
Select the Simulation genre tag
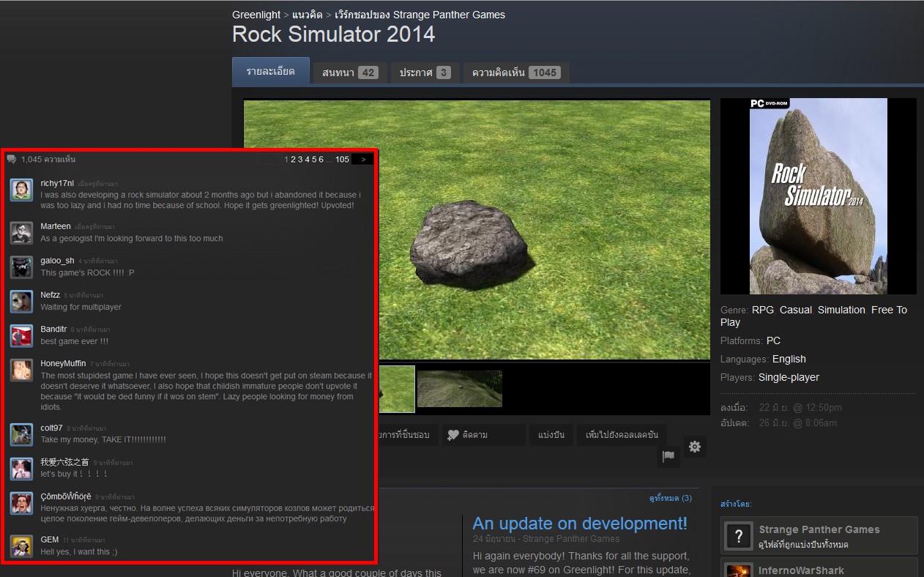[841, 310]
